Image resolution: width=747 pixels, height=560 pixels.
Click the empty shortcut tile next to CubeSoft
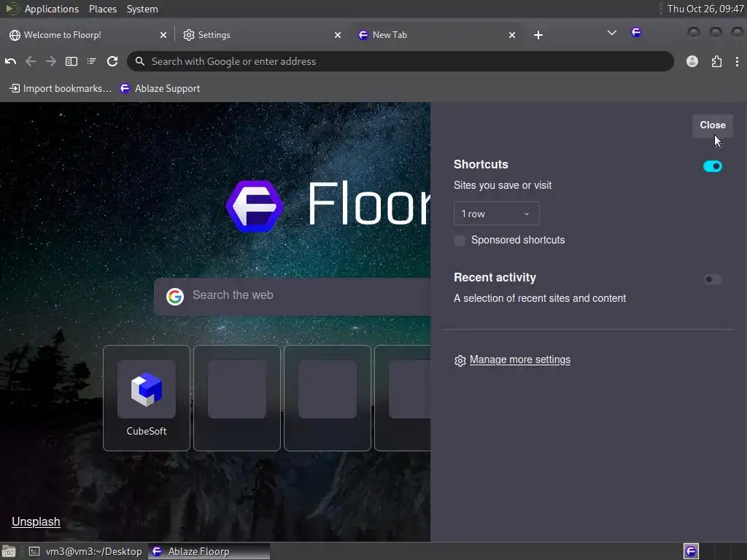[237, 398]
